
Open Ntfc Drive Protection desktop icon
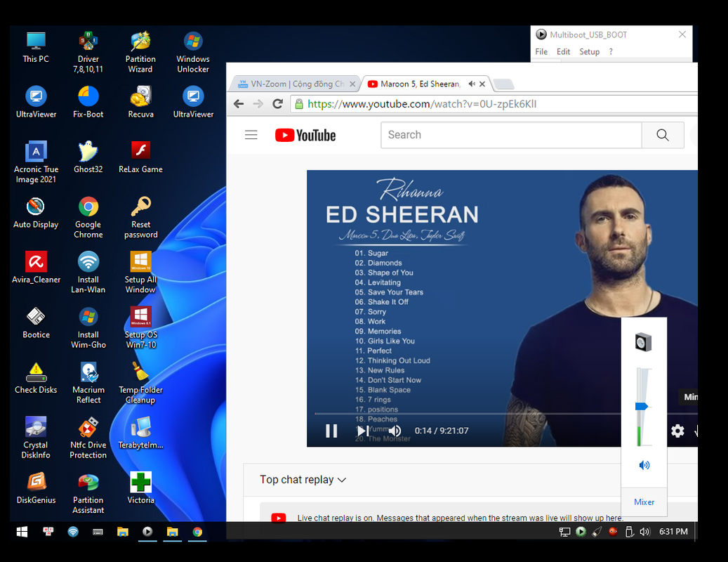pos(88,438)
